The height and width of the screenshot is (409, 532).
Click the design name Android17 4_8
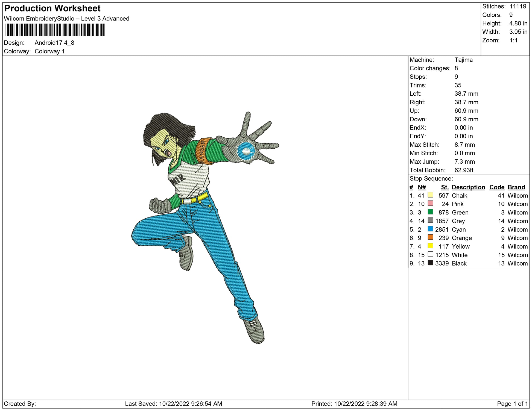(x=54, y=43)
